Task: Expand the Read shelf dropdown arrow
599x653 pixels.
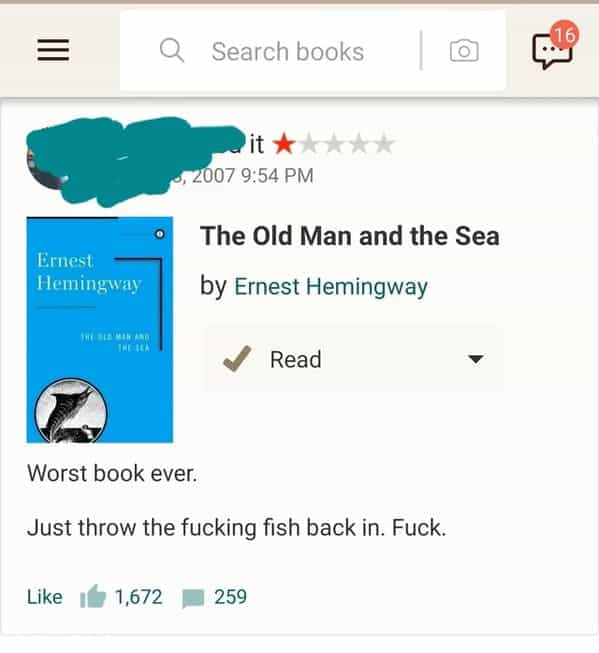Action: pos(475,359)
